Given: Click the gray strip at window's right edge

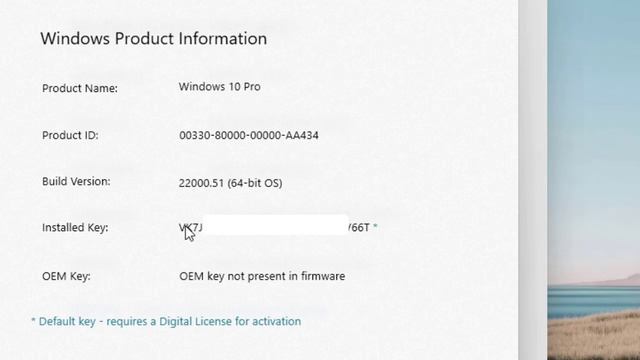Looking at the screenshot, I should (x=533, y=180).
